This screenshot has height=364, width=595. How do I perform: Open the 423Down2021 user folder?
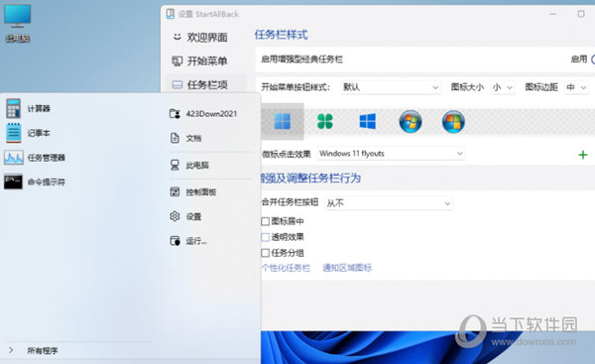point(203,113)
